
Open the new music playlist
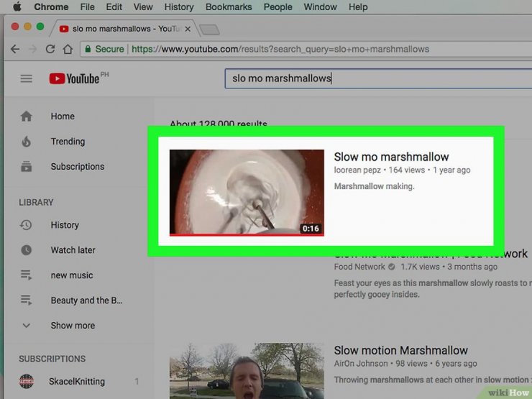click(x=71, y=275)
